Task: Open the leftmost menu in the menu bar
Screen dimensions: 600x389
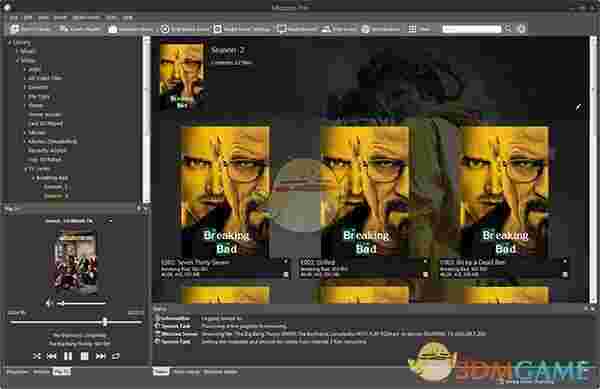Action: click(13, 18)
